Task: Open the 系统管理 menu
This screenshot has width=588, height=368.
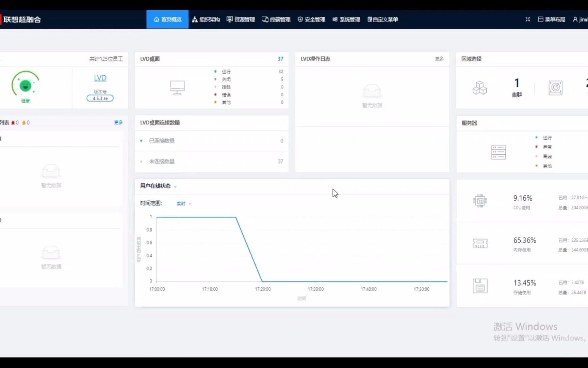Action: tap(346, 19)
